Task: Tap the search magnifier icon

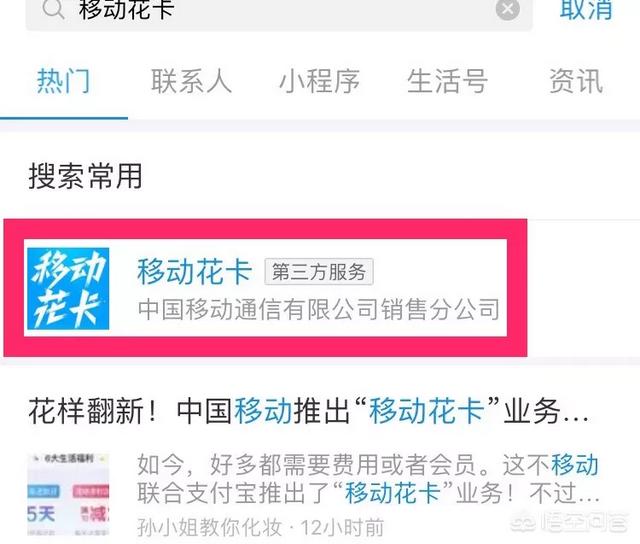Action: point(53,8)
